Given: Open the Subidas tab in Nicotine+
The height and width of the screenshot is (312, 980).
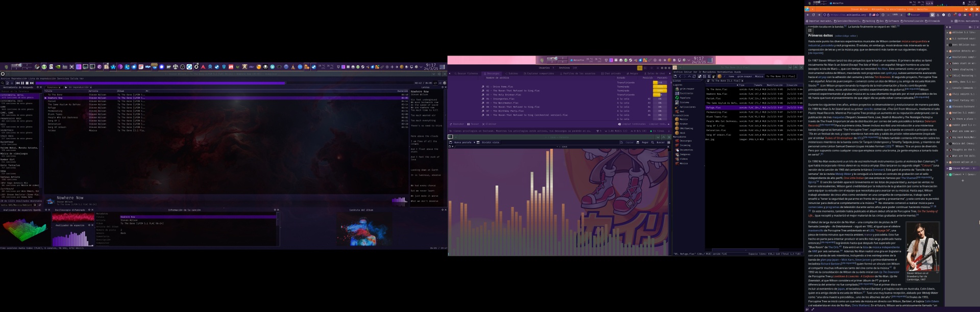Looking at the screenshot, I should [x=512, y=73].
